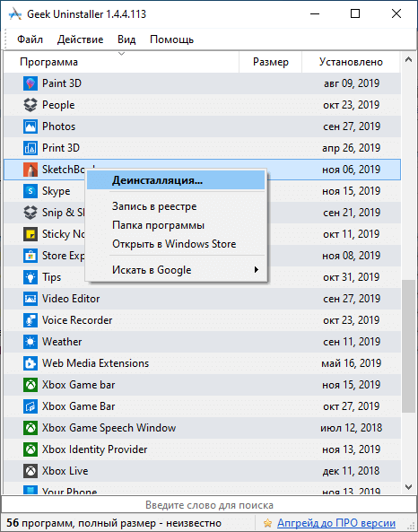The width and height of the screenshot is (418, 532).
Task: Click the Geek Uninstaller title bar logo
Action: 15,14
